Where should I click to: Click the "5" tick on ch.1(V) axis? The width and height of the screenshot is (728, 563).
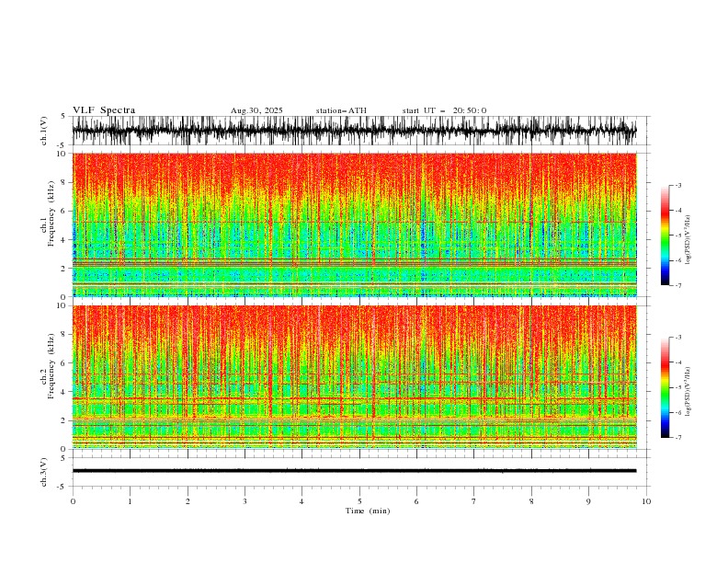coord(63,117)
